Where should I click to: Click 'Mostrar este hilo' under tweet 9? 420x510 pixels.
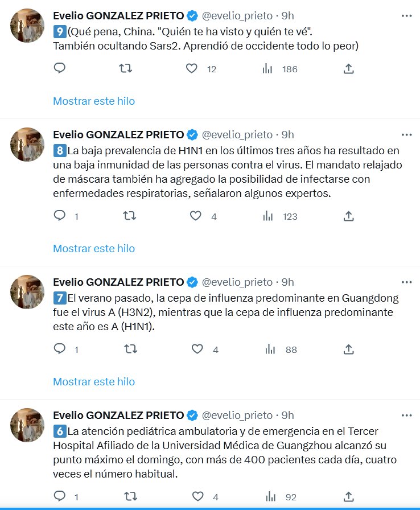point(94,101)
